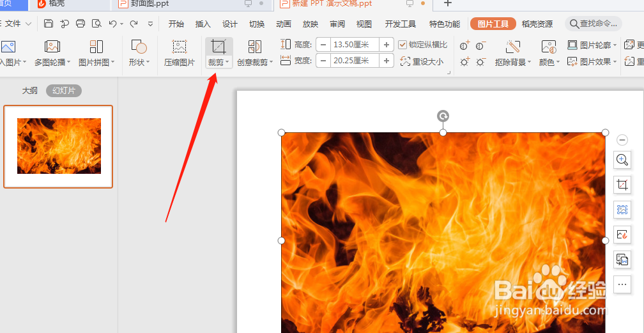Open the 插入 Insert ribbon tab

[203, 24]
